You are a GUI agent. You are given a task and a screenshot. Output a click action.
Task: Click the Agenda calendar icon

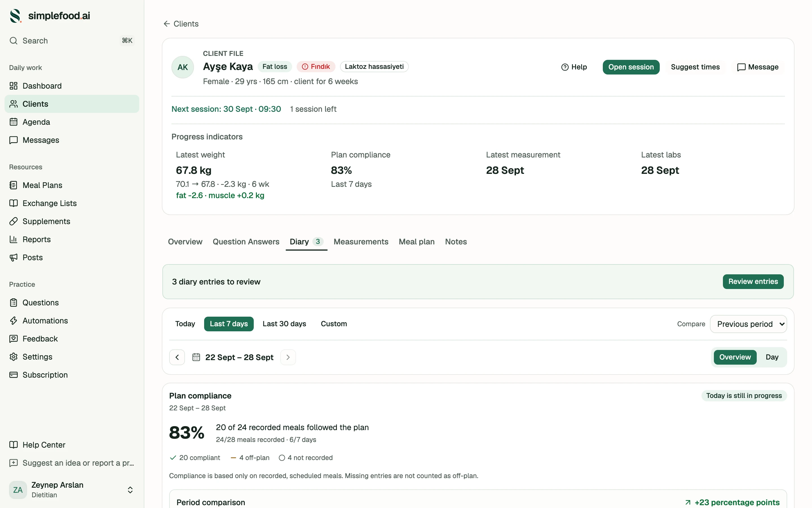point(14,122)
